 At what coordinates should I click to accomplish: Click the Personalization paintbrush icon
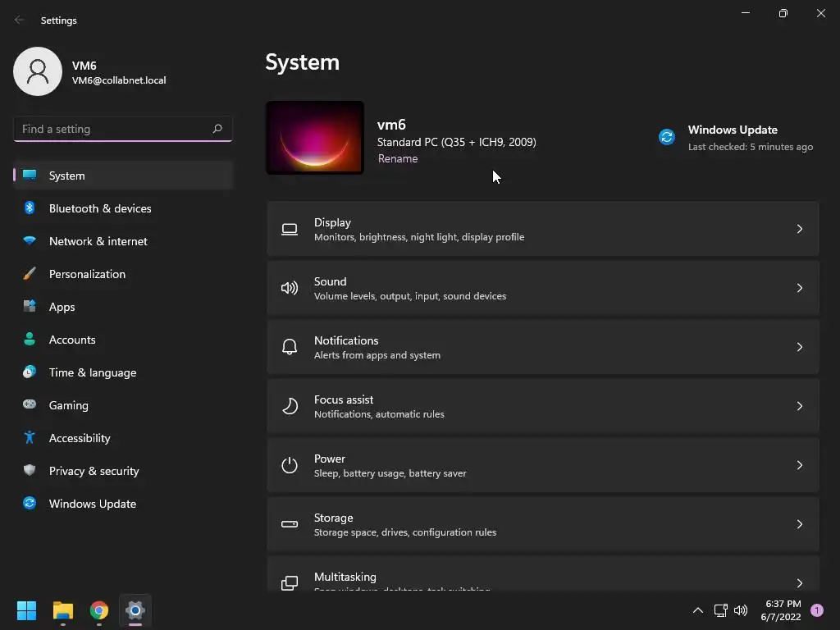(30, 274)
